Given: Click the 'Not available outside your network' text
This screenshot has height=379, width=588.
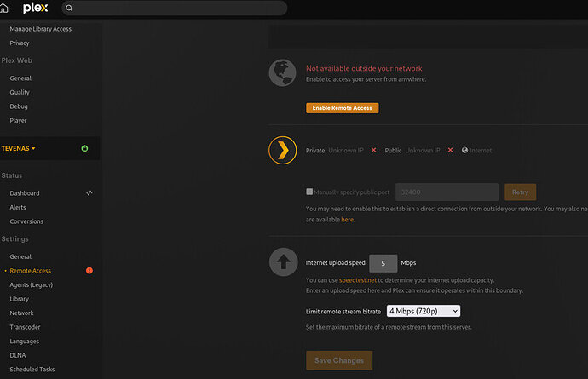Looking at the screenshot, I should coord(364,68).
